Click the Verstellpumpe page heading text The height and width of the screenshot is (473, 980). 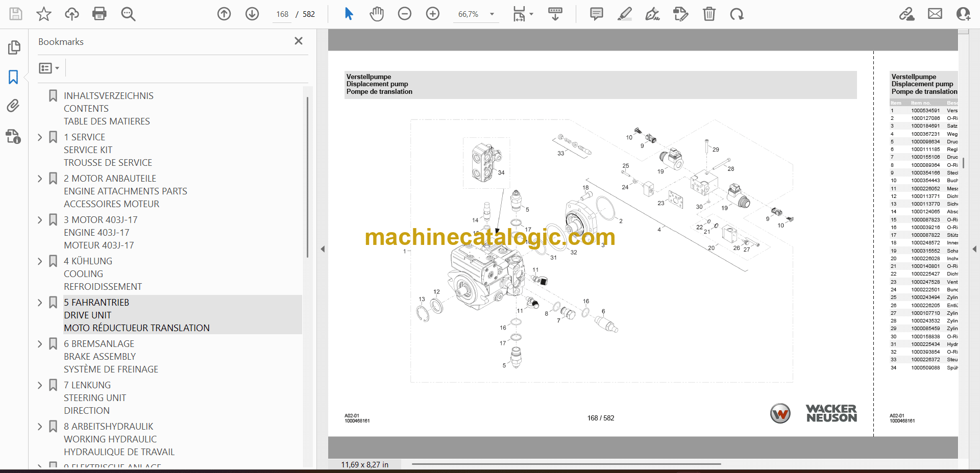point(369,77)
